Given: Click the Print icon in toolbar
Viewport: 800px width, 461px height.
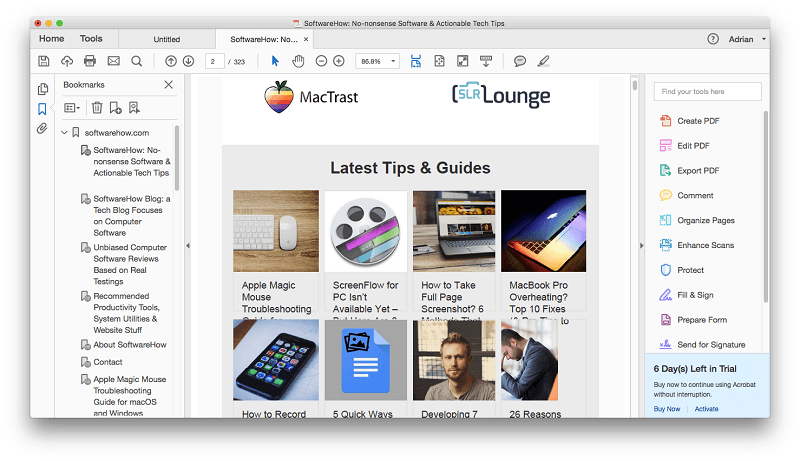Looking at the screenshot, I should pyautogui.click(x=90, y=61).
